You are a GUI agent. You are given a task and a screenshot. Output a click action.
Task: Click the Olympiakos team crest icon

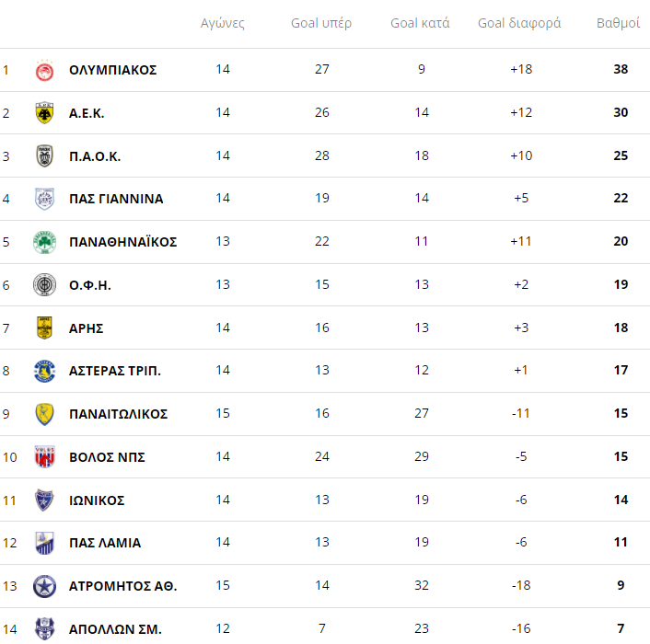(x=44, y=70)
